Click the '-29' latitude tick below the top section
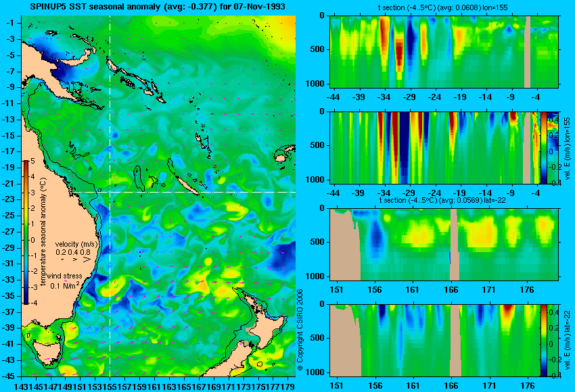 point(409,97)
